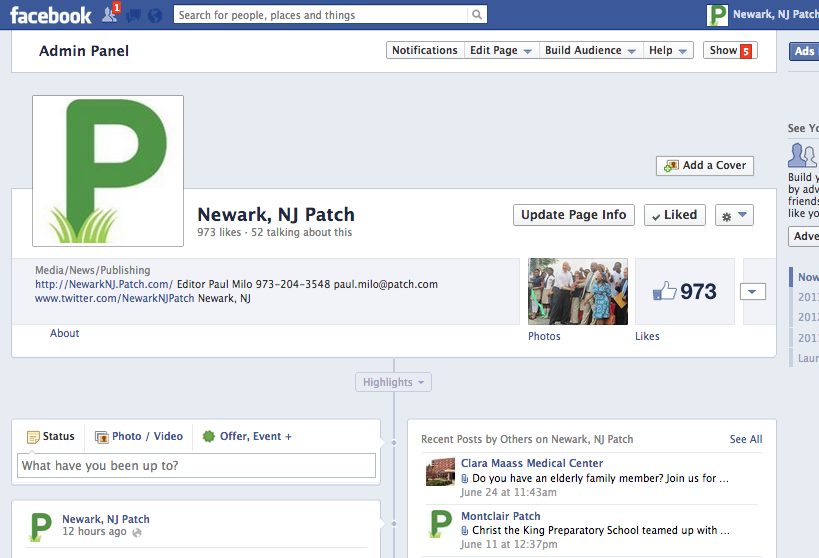Click the Montclair Patch P avatar
819x558 pixels.
(440, 524)
